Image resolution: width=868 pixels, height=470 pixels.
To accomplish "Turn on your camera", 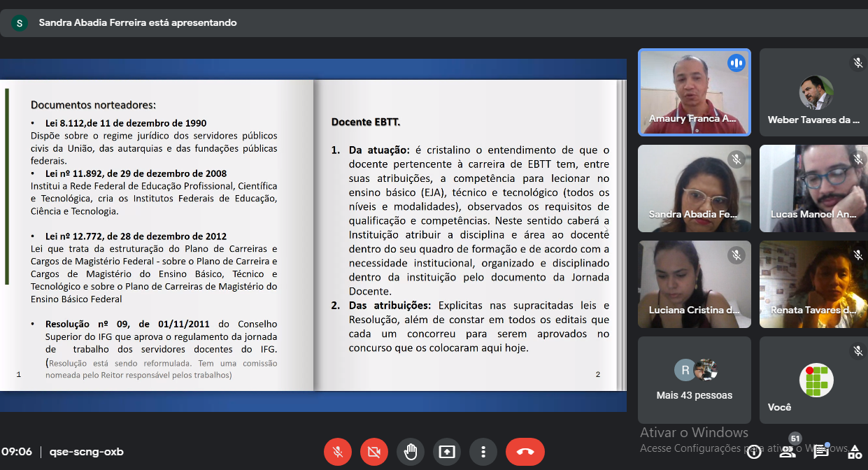I will [x=374, y=452].
